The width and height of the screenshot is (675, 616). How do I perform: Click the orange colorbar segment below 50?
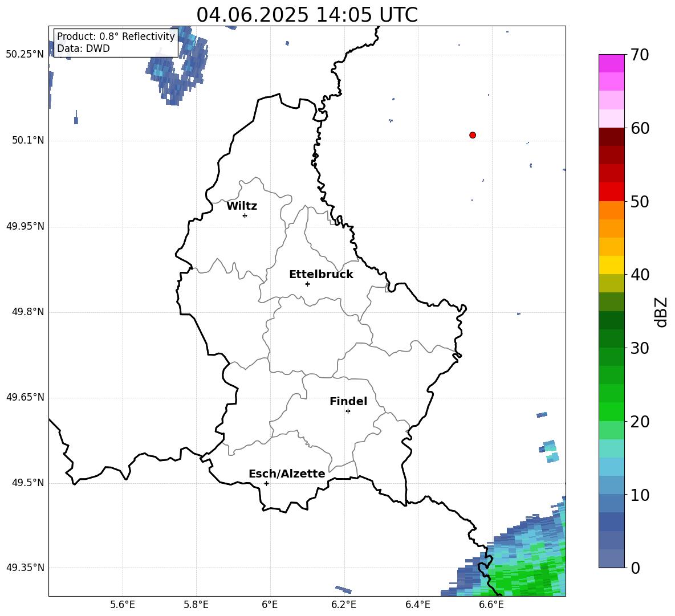coord(611,210)
